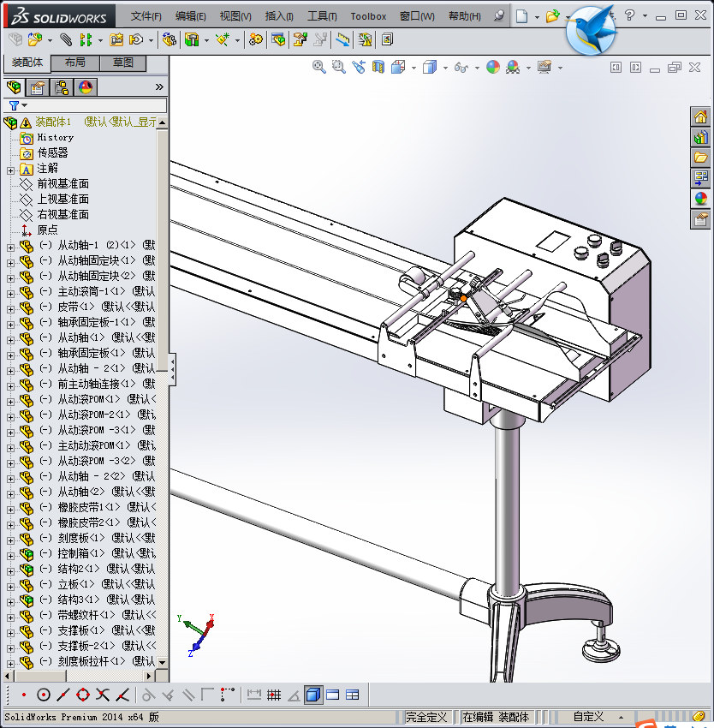Image resolution: width=714 pixels, height=728 pixels.
Task: Open the View Orientation dropdown arrow
Action: coord(414,69)
